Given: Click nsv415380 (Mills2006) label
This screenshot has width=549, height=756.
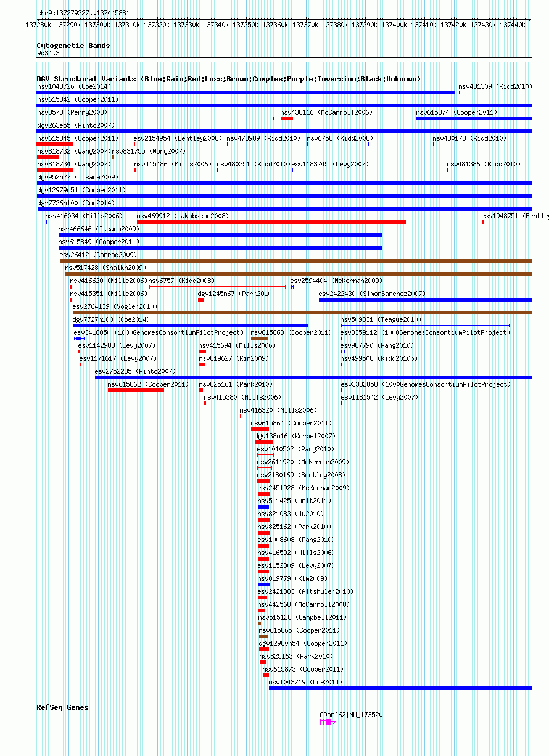Looking at the screenshot, I should point(242,397).
